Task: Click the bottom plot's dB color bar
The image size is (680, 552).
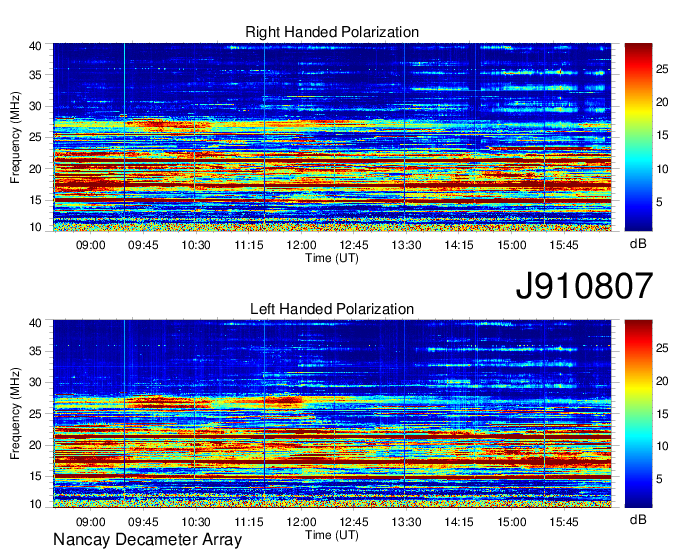Action: (x=638, y=414)
